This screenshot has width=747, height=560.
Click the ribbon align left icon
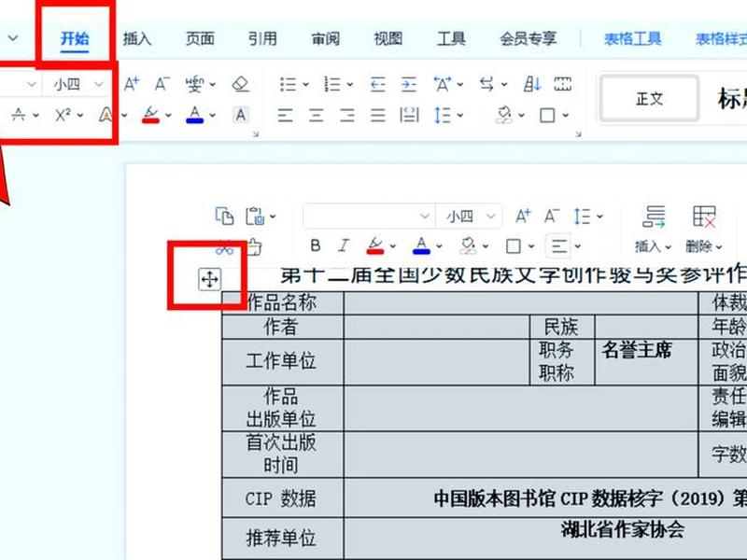click(286, 115)
